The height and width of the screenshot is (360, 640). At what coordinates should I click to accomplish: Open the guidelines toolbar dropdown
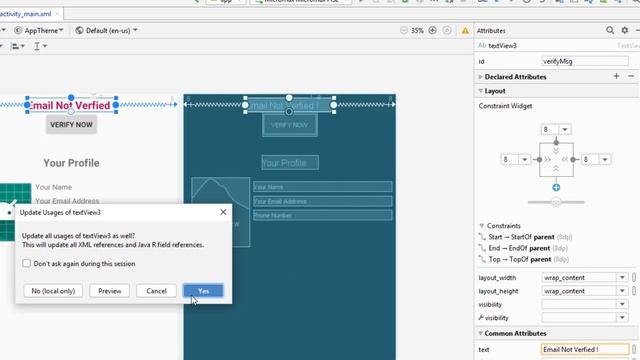[x=40, y=46]
